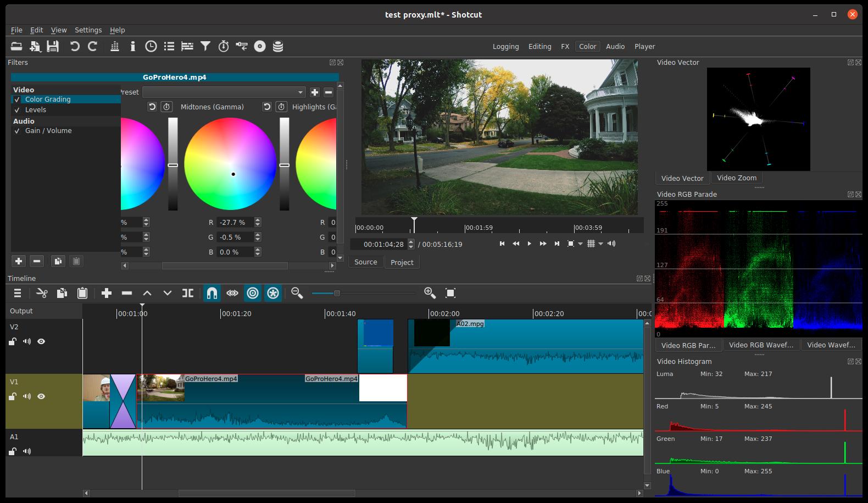Open the grid overlay dropdown arrow

click(x=600, y=244)
